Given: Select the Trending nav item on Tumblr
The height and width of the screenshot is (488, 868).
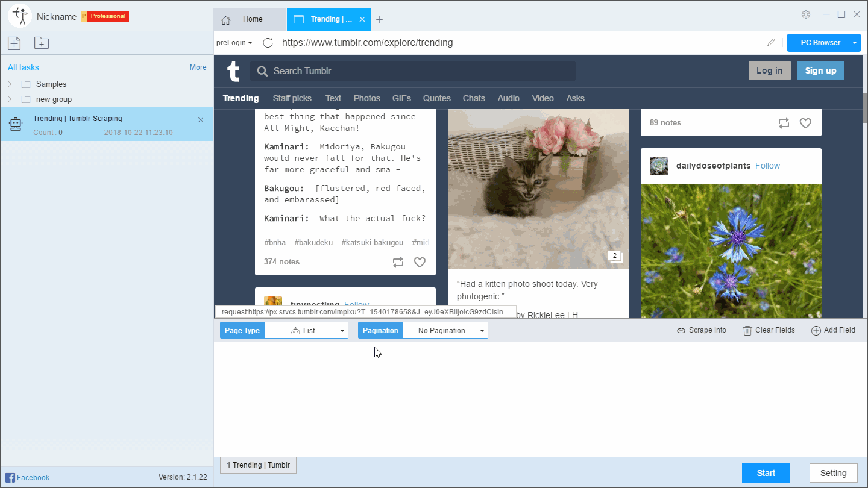Looking at the screenshot, I should coord(241,98).
